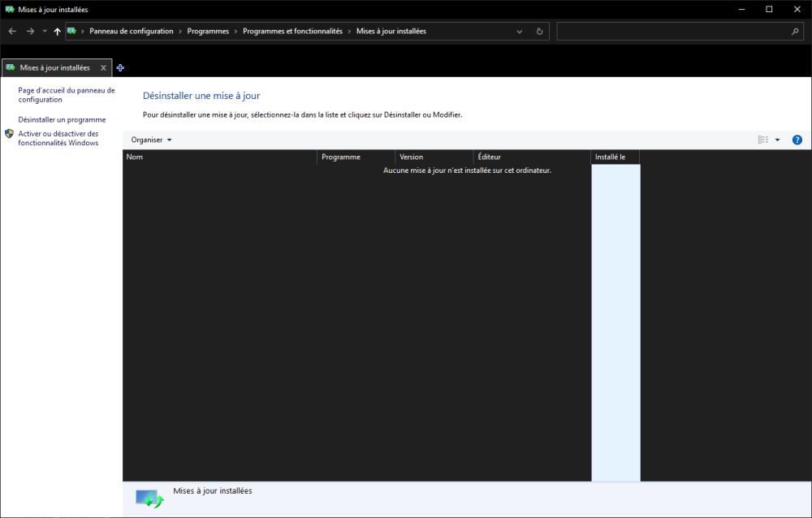Select 'Programmes' breadcrumb
Screen dimensions: 812x518
(208, 31)
